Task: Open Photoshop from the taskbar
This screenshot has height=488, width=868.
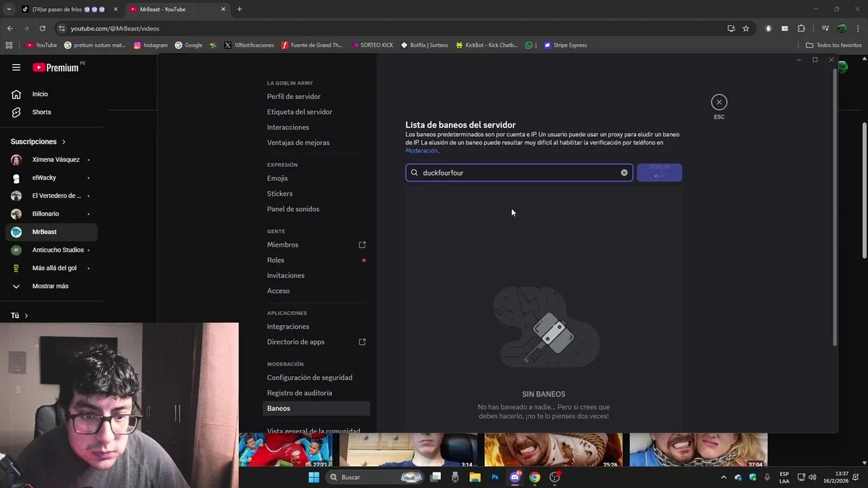Action: (495, 477)
